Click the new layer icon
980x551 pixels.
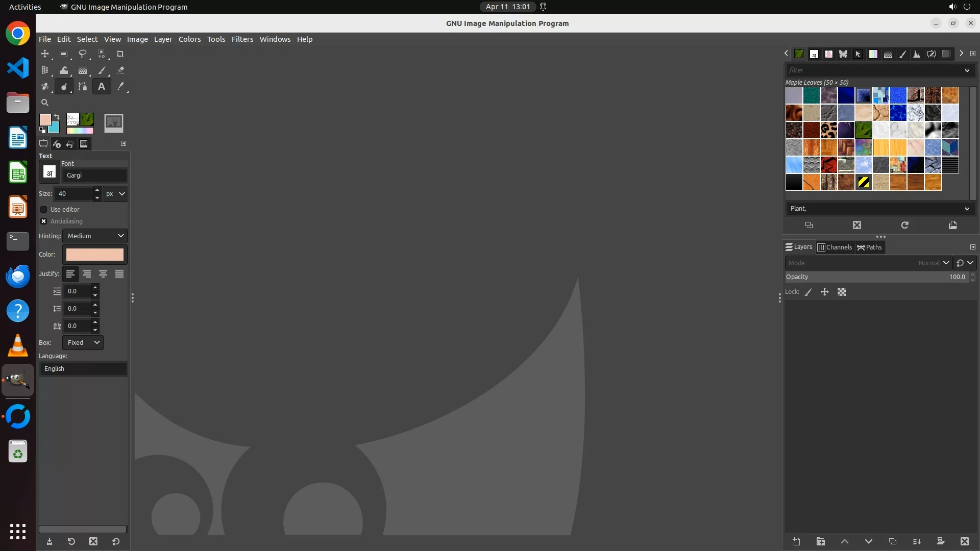[796, 541]
